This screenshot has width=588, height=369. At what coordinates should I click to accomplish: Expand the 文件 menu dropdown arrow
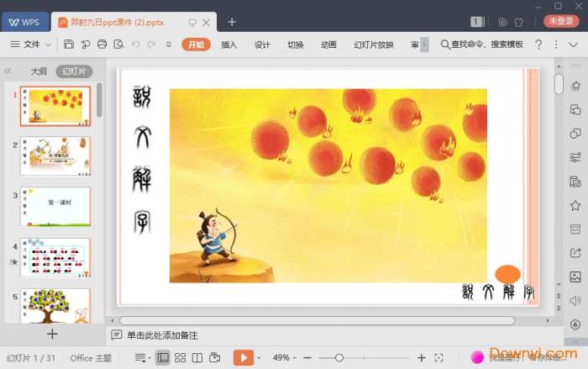pyautogui.click(x=49, y=45)
